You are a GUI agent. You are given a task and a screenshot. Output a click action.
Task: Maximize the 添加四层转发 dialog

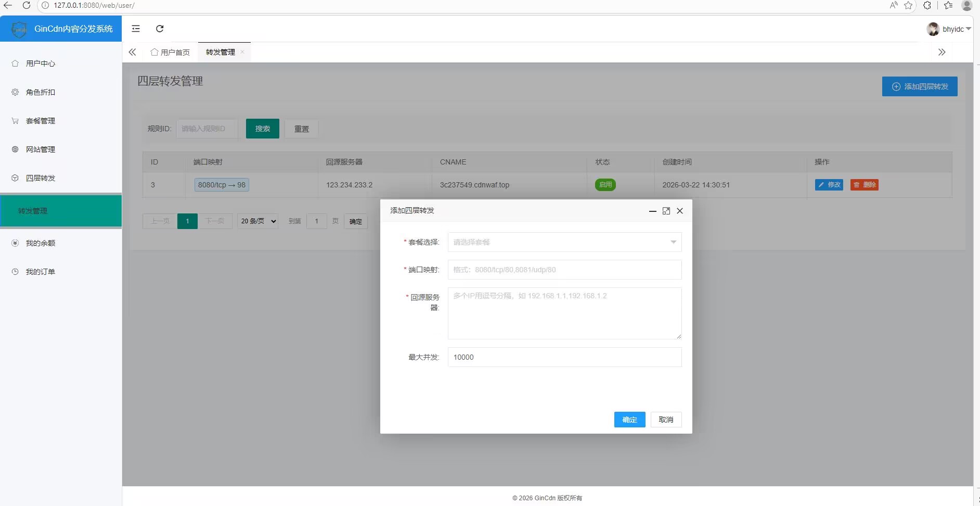(666, 211)
